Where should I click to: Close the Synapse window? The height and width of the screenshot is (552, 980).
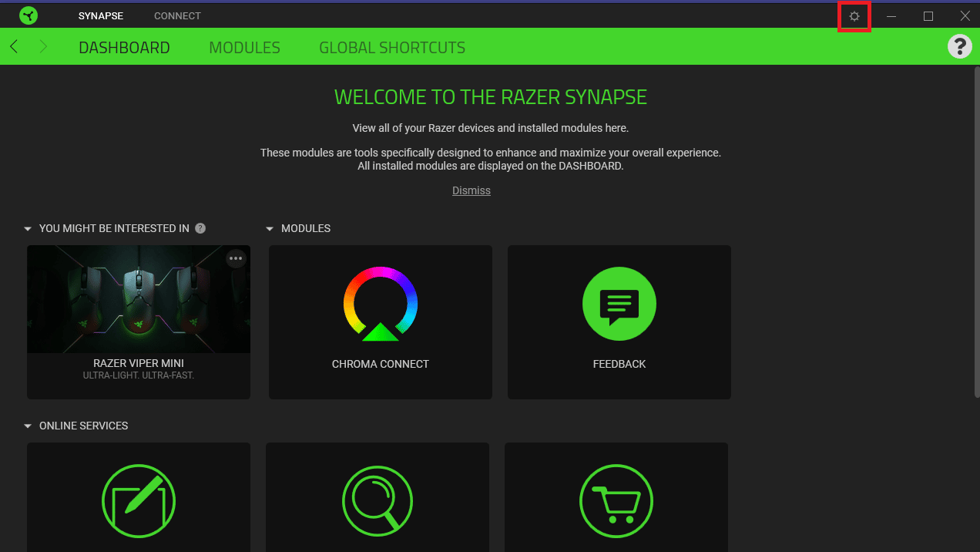coord(965,16)
